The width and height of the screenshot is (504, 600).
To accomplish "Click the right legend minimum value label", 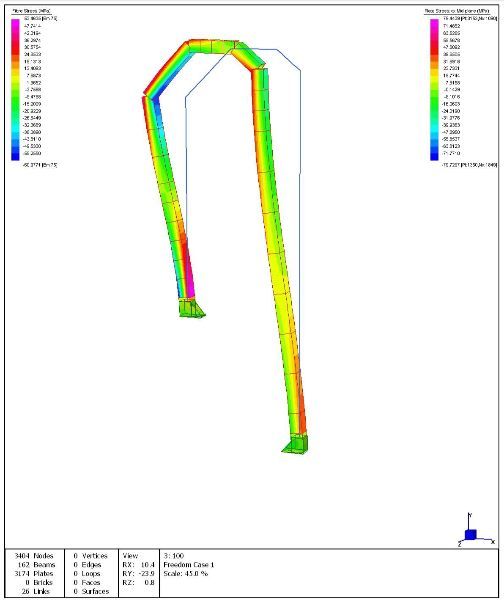I will pos(470,165).
